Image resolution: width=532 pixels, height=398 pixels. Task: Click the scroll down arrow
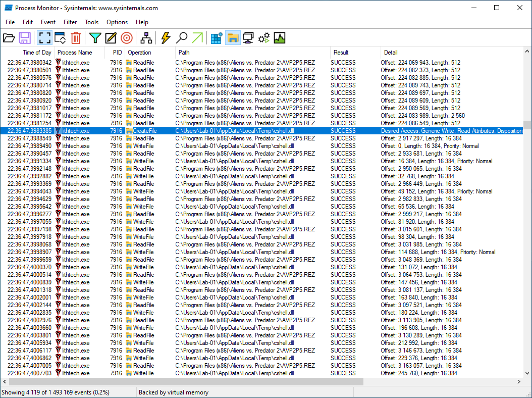(527, 373)
